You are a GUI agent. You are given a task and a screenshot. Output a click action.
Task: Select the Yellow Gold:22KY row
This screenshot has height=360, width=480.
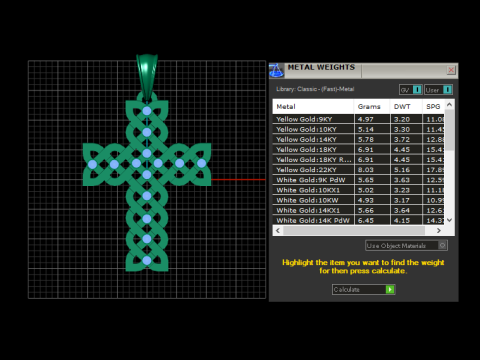[358, 170]
